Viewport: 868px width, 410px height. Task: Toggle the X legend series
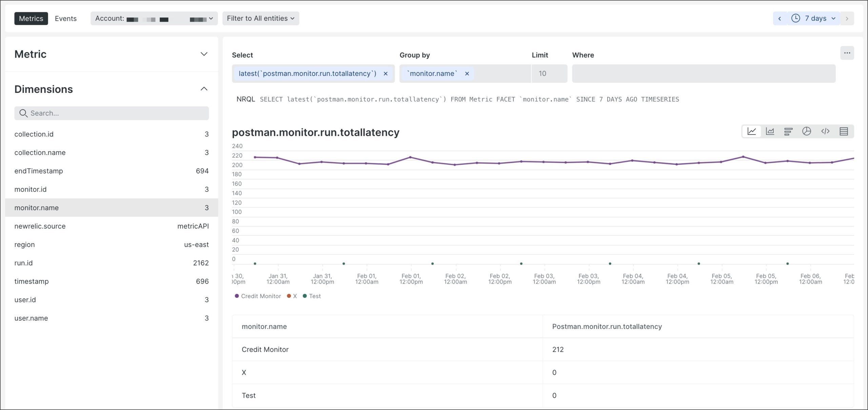click(x=292, y=296)
